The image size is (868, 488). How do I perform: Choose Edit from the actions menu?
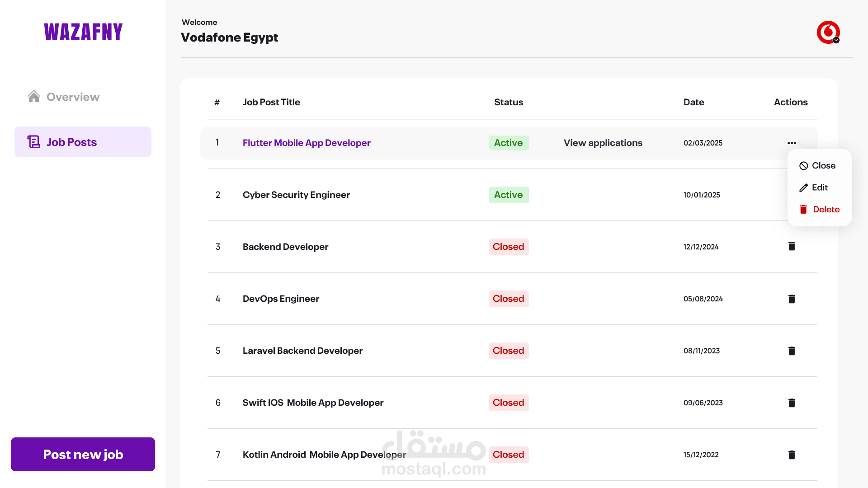coord(814,188)
